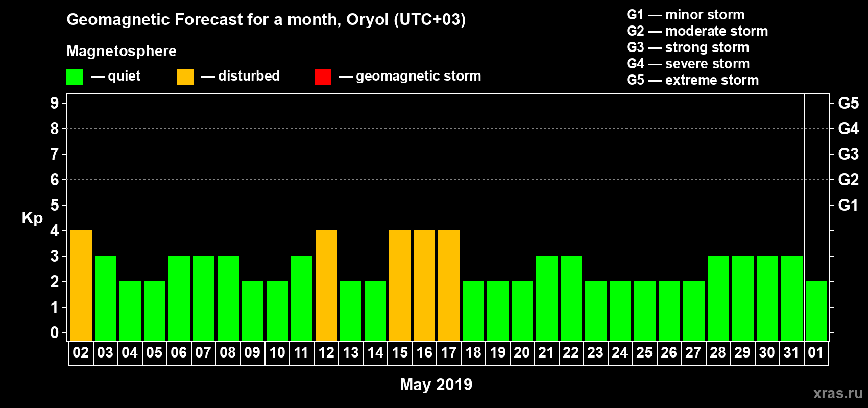Select the orange bar for day 02

[x=81, y=285]
